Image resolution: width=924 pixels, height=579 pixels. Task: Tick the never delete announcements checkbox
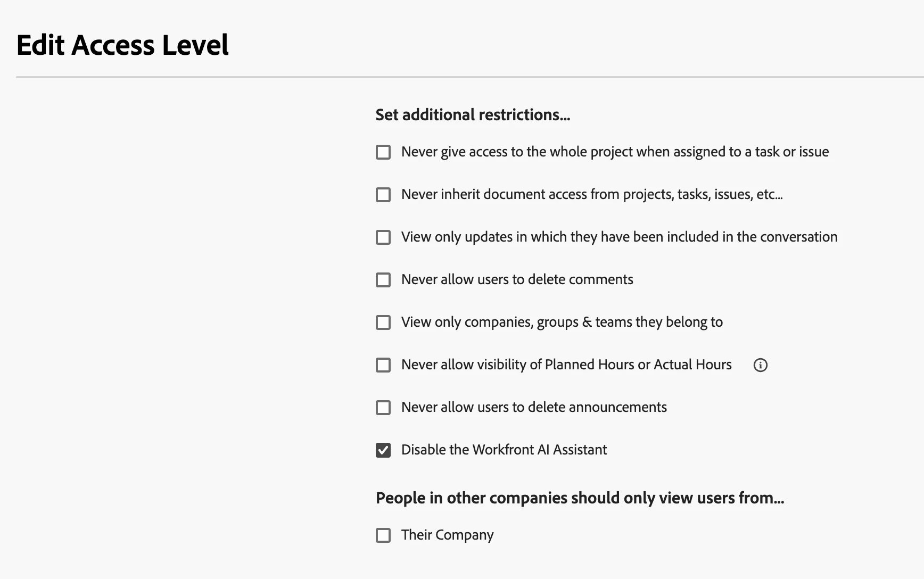pos(383,408)
